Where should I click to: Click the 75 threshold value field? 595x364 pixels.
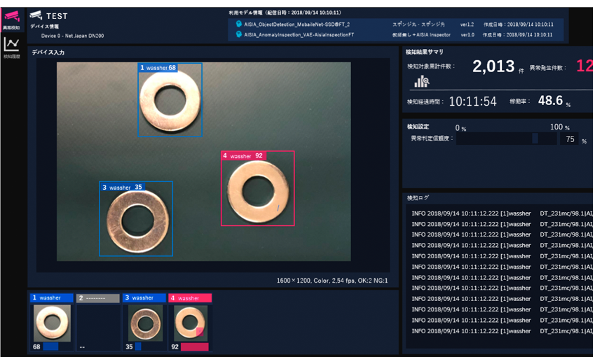[x=569, y=139]
